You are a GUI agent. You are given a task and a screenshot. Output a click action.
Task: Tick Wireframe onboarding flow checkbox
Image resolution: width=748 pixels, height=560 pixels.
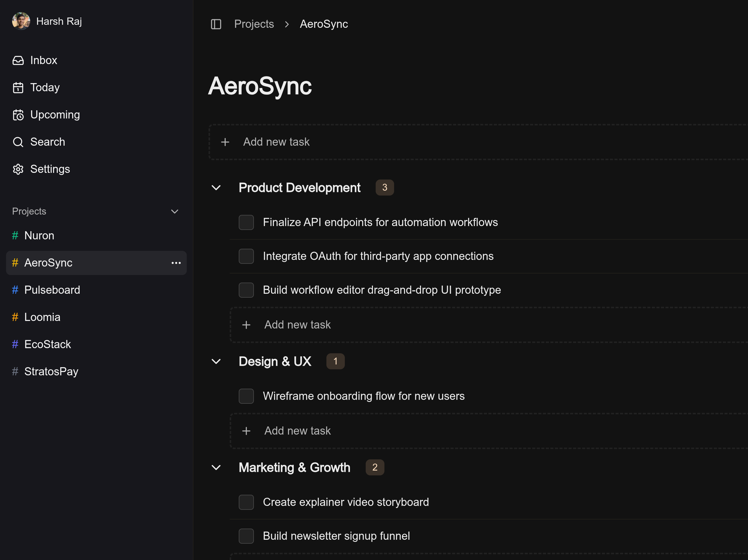246,396
